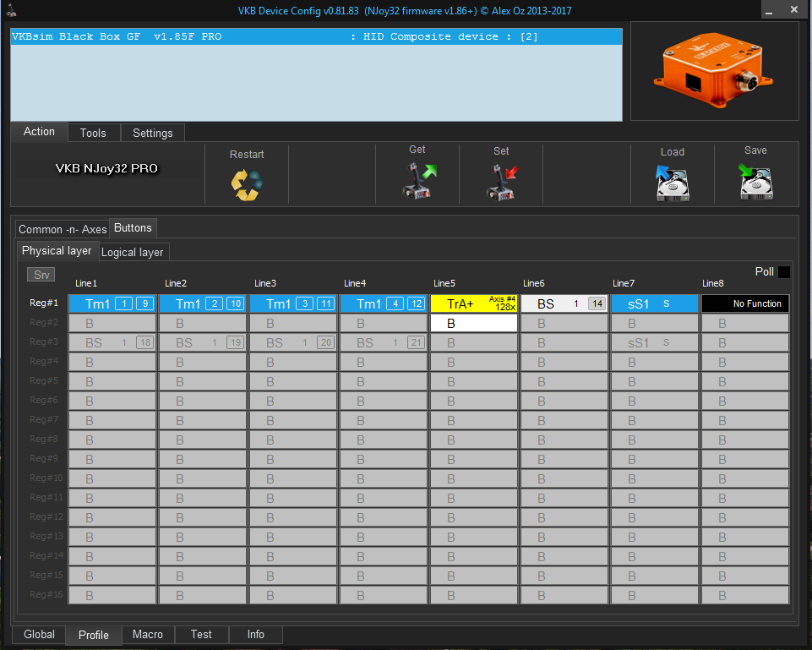Click the BS 21 cell in Reg#3

tap(384, 342)
